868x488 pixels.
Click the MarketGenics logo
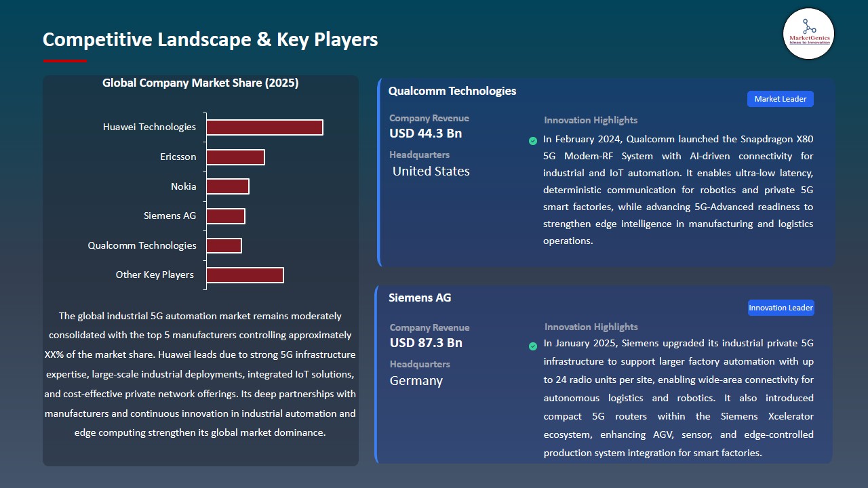808,33
